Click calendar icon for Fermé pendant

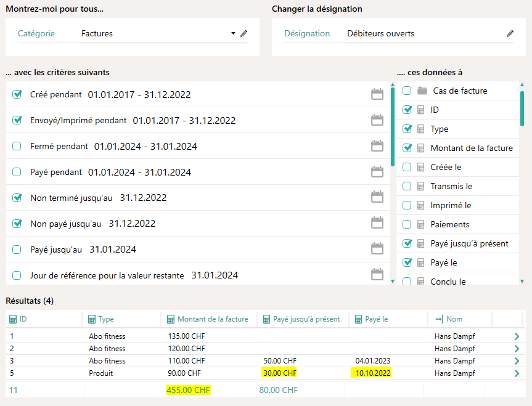[377, 146]
